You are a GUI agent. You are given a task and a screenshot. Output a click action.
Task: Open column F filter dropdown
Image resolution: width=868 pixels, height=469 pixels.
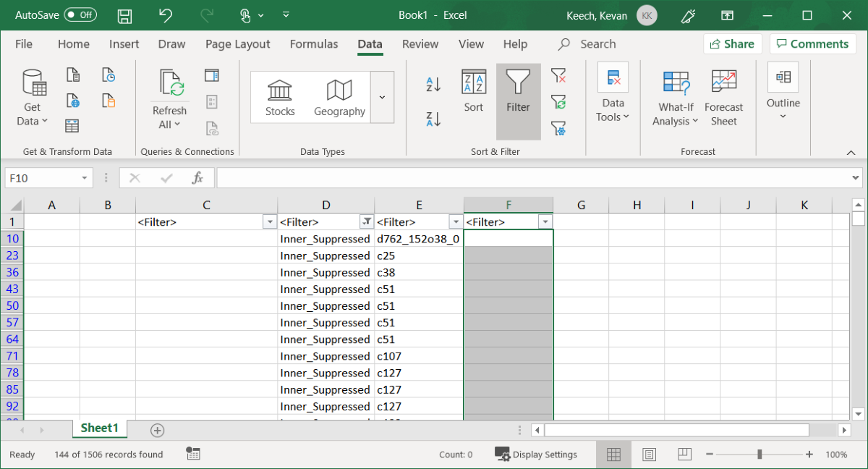[545, 222]
